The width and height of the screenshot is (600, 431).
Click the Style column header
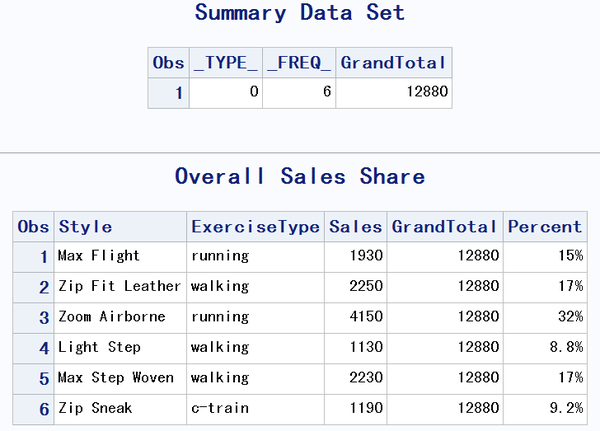tap(85, 227)
